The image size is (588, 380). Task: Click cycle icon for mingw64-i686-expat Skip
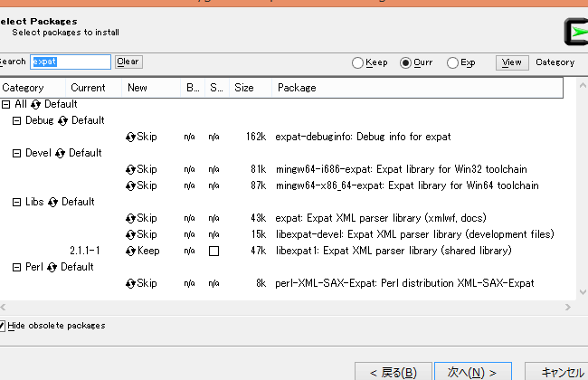point(131,169)
